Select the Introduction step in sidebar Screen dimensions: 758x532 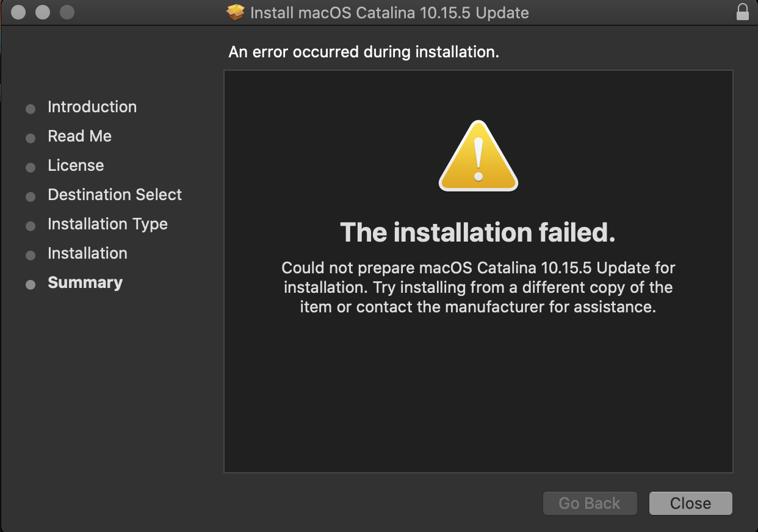(92, 107)
